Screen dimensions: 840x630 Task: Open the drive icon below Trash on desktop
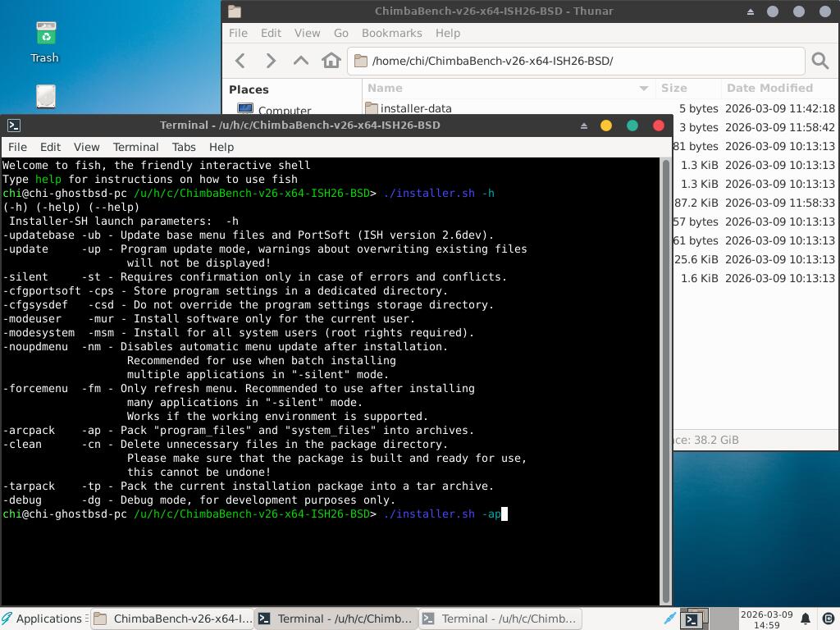click(46, 97)
